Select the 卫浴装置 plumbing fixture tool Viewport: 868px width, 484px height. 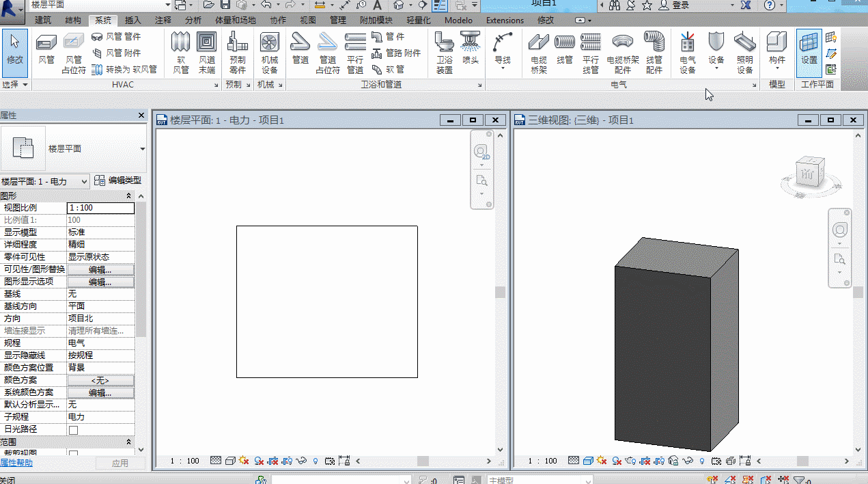[445, 53]
